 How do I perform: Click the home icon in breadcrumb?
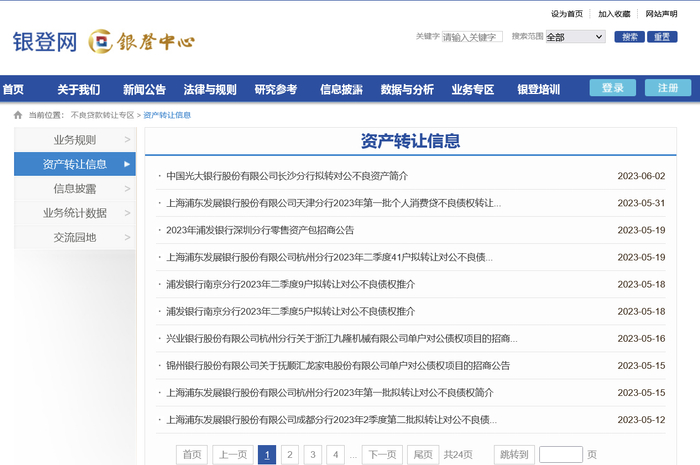click(17, 115)
